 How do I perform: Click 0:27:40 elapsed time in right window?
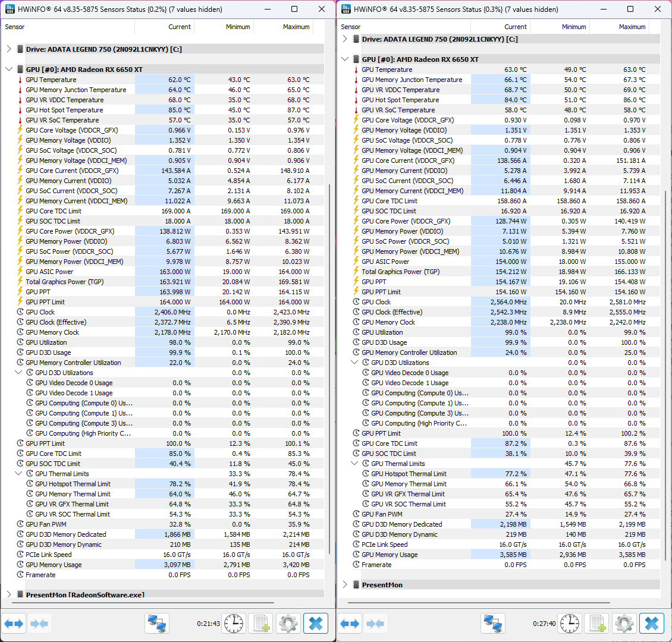pyautogui.click(x=544, y=624)
